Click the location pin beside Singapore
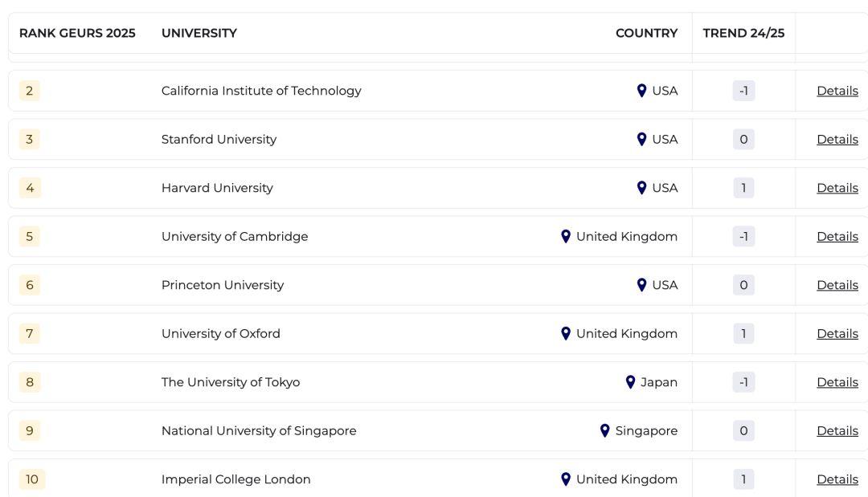The height and width of the screenshot is (497, 868). click(605, 430)
